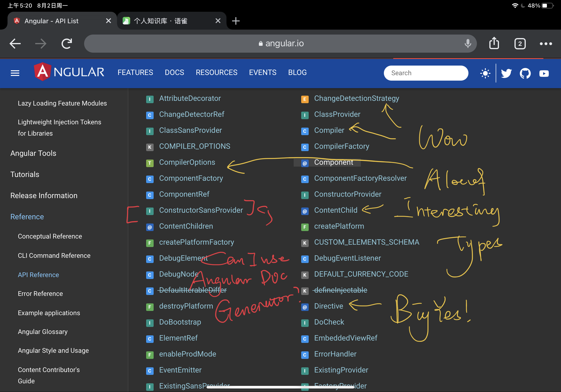
Task: Tap the microphone voice search icon
Action: (x=468, y=43)
